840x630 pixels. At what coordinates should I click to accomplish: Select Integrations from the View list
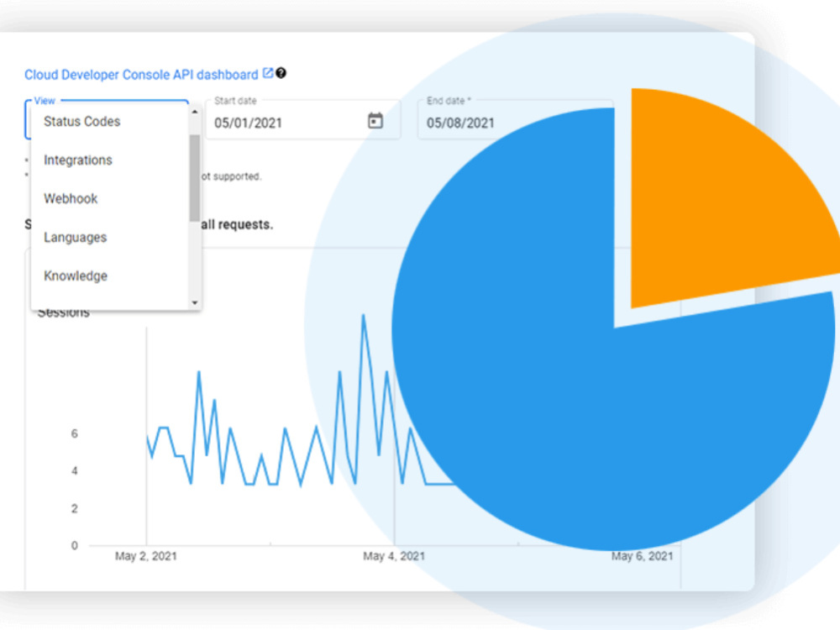click(x=109, y=160)
